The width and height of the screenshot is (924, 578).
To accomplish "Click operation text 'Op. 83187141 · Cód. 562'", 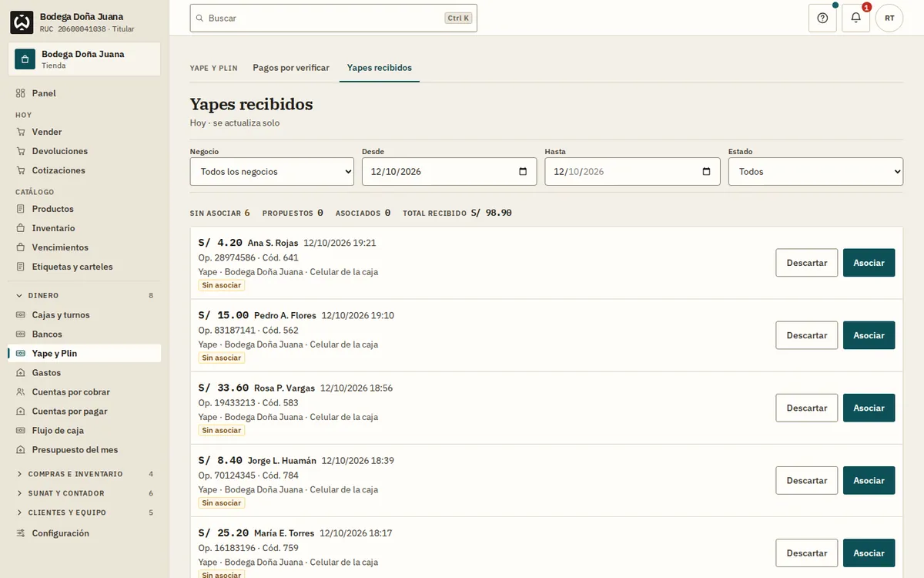I will (x=248, y=330).
